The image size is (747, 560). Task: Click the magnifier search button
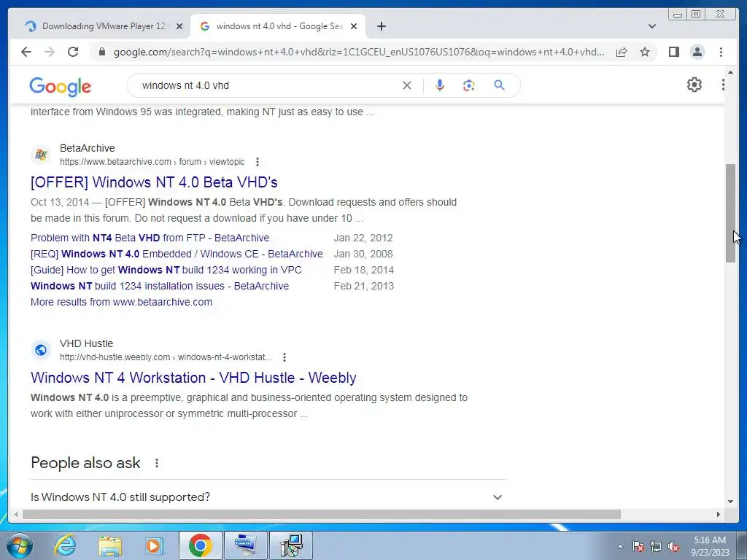[x=499, y=85]
